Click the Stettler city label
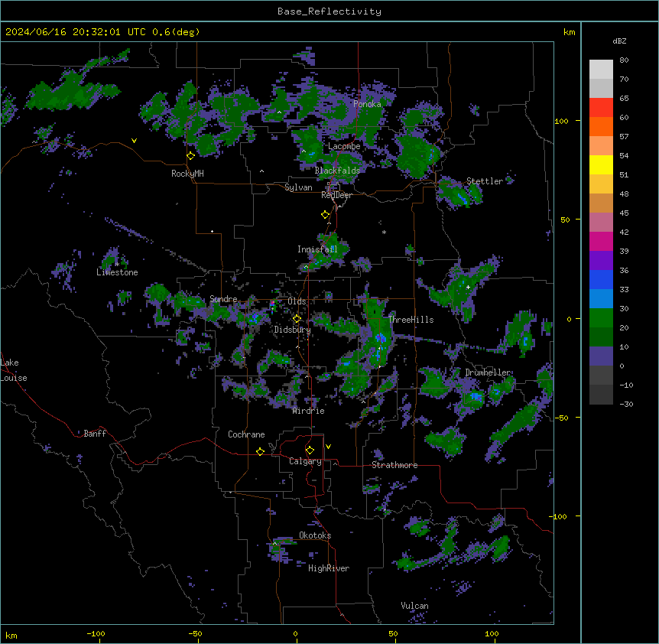 (485, 181)
